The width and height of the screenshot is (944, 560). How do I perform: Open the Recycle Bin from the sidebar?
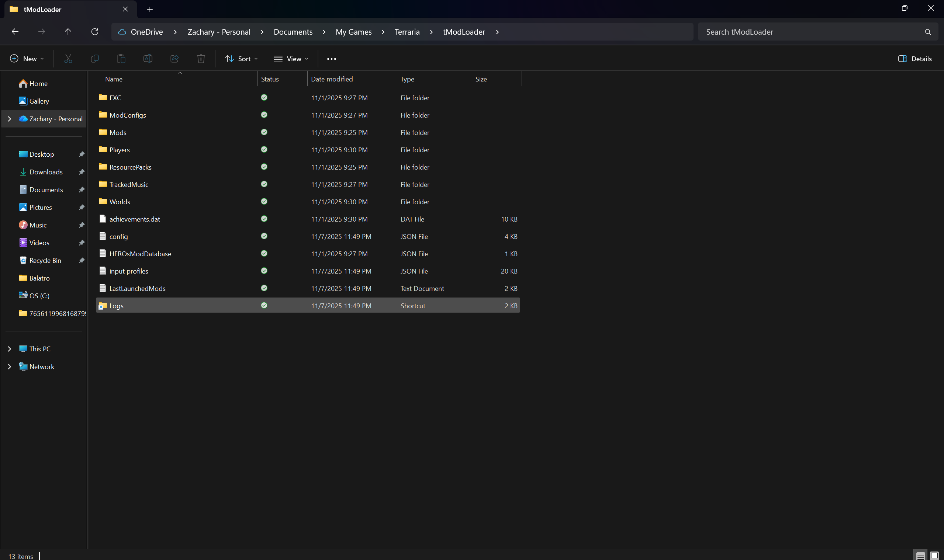click(45, 260)
